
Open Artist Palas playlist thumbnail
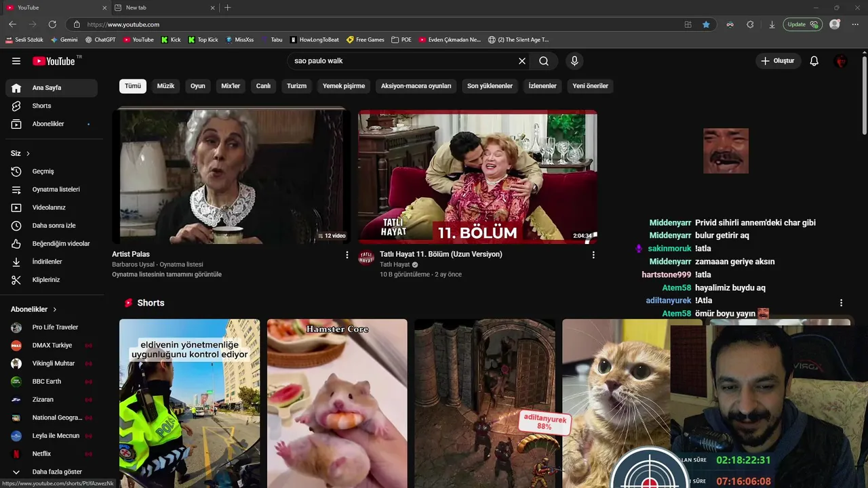(231, 176)
